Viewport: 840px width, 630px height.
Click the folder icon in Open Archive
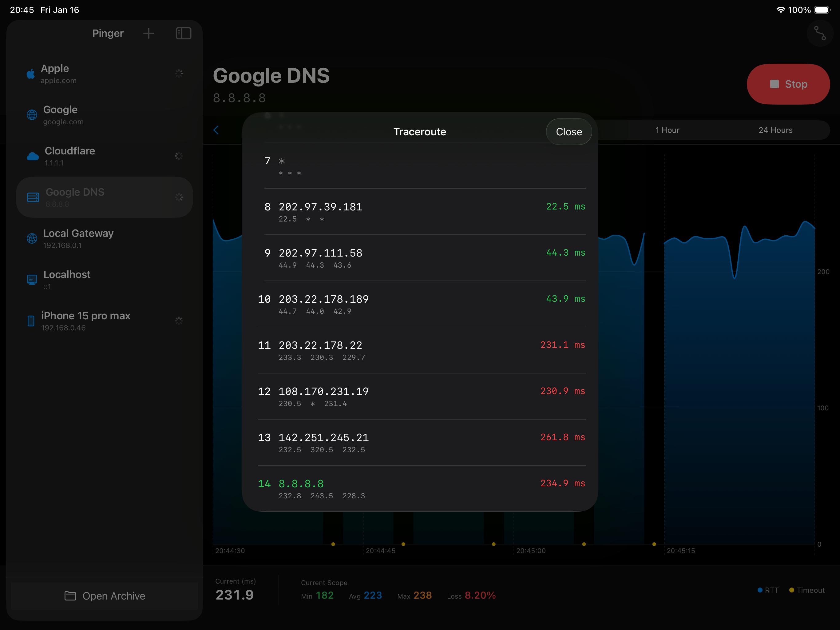coord(70,596)
